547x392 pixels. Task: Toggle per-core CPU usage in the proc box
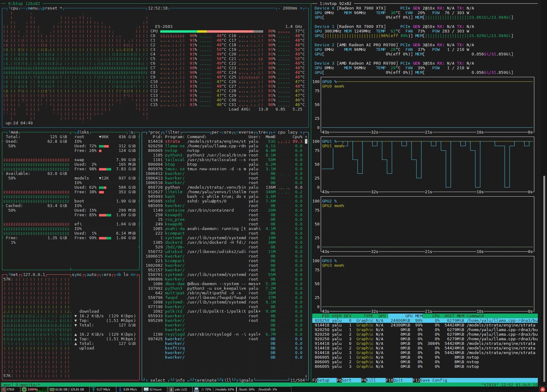pos(221,132)
